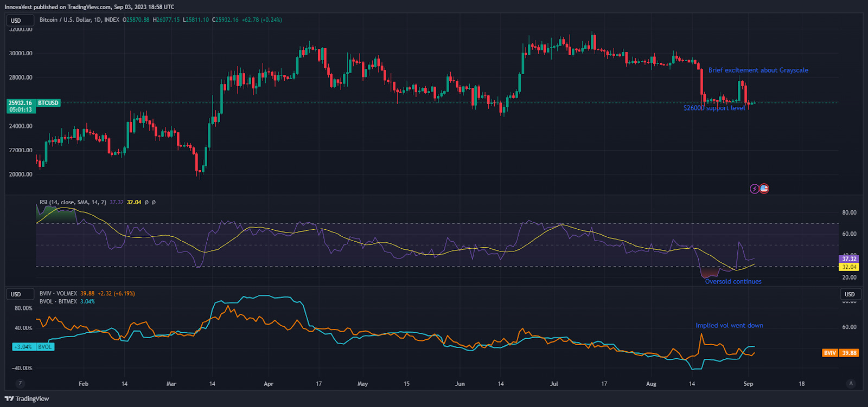The image size is (868, 407).
Task: Click the May label on time axis
Action: pos(362,384)
